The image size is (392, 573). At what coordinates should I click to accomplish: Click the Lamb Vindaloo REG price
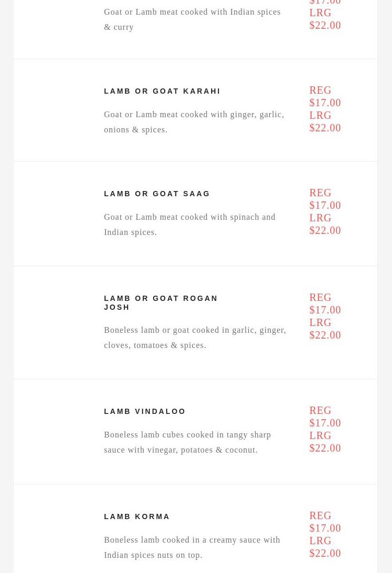tap(325, 417)
